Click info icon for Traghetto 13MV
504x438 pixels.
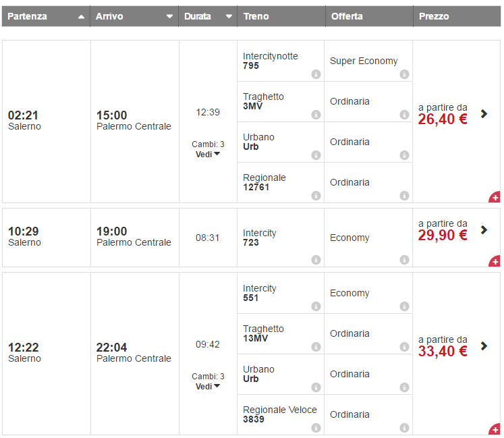(x=316, y=347)
